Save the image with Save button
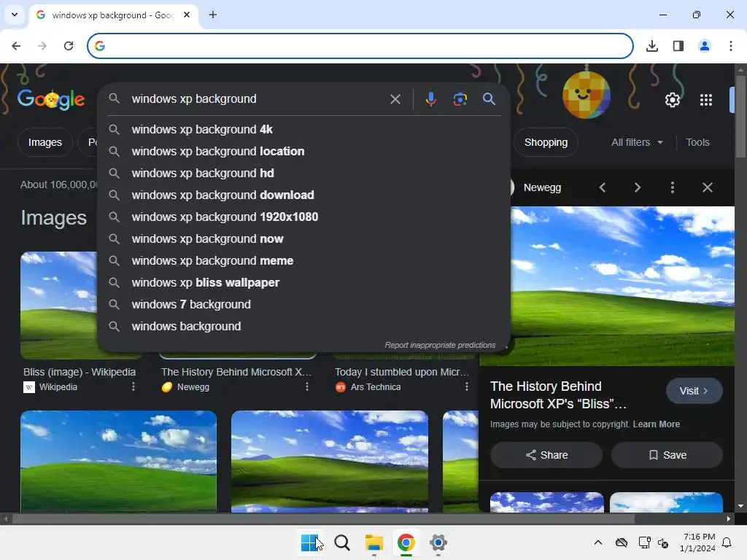 [x=667, y=455]
